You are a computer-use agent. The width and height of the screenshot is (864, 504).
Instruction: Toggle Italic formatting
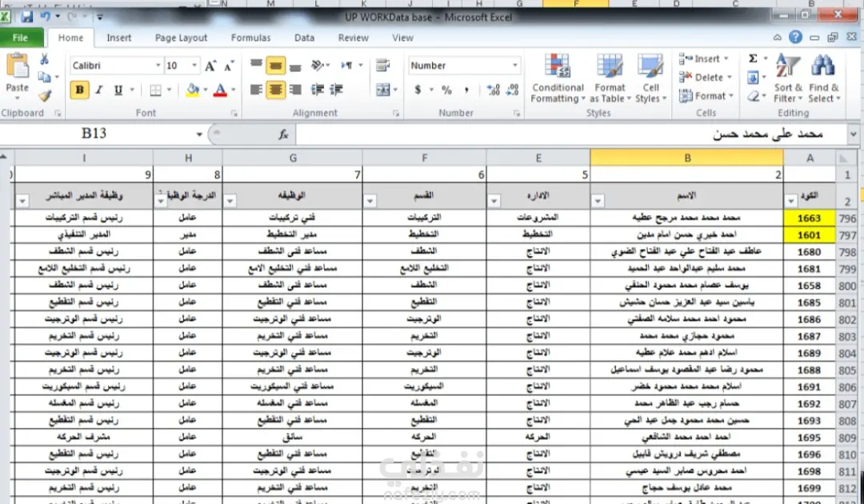pyautogui.click(x=99, y=90)
